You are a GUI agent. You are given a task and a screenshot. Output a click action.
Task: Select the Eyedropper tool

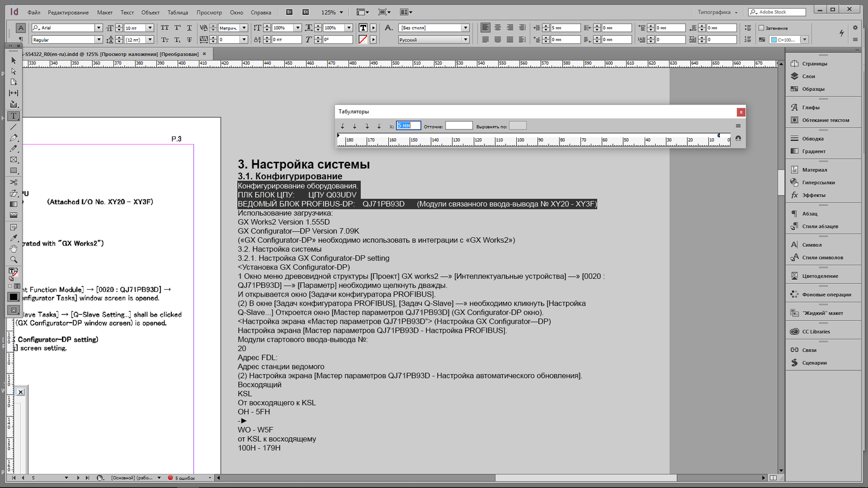click(x=13, y=238)
